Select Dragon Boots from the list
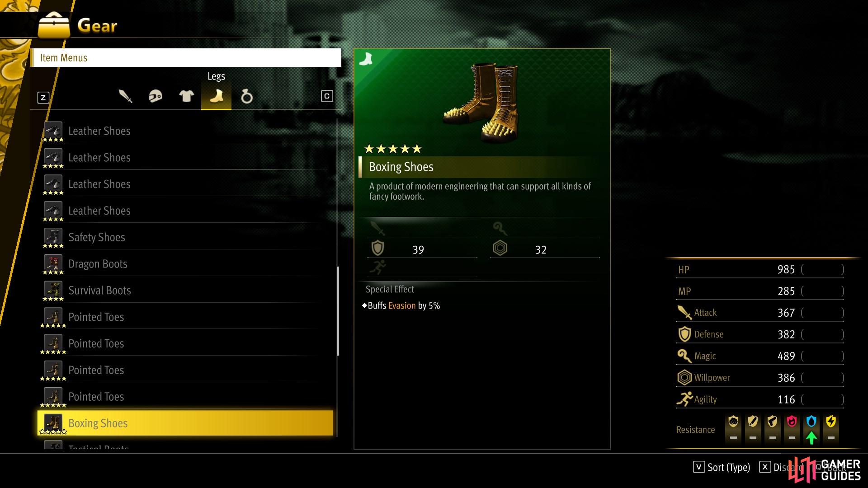The image size is (868, 488). click(x=185, y=264)
